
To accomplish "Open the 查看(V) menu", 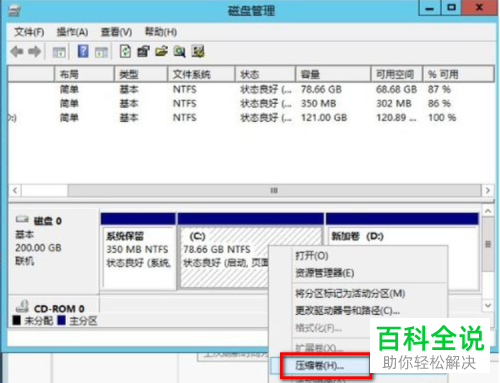I will coord(116,32).
